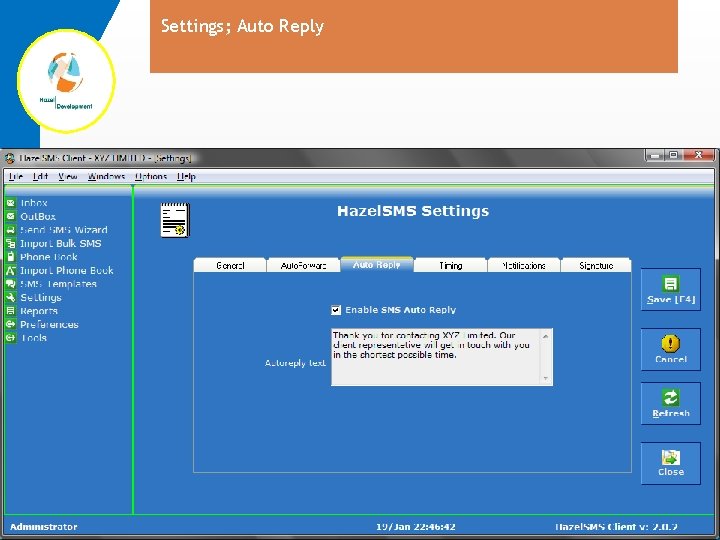The image size is (720, 540).
Task: Click inside the Autoreply text field
Action: [x=436, y=357]
